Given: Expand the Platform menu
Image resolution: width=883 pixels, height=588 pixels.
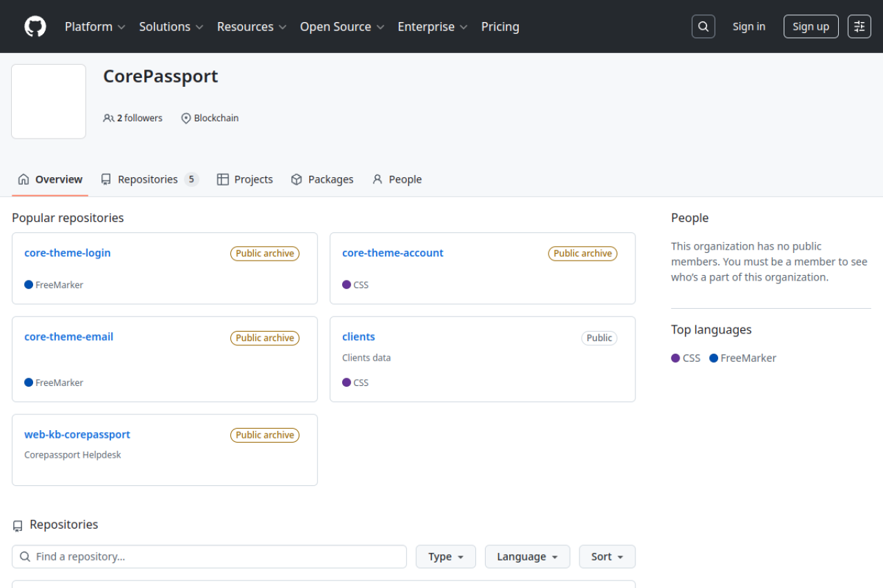Looking at the screenshot, I should click(x=95, y=27).
